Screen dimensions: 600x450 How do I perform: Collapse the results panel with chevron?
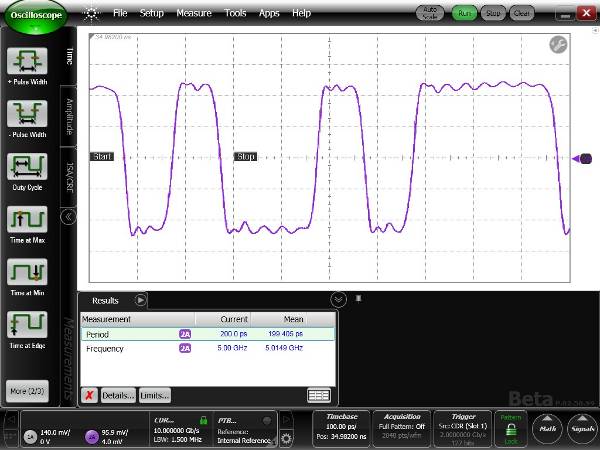[338, 299]
